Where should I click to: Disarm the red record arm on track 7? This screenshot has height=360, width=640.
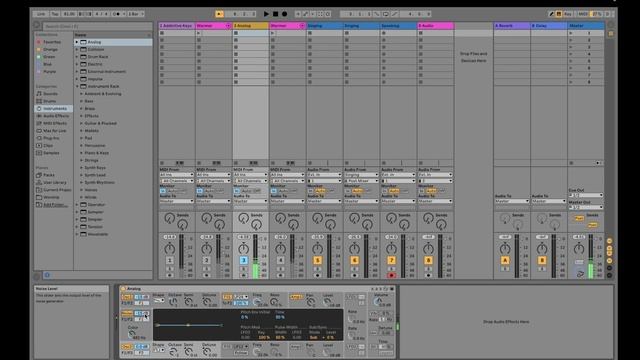tap(391, 276)
